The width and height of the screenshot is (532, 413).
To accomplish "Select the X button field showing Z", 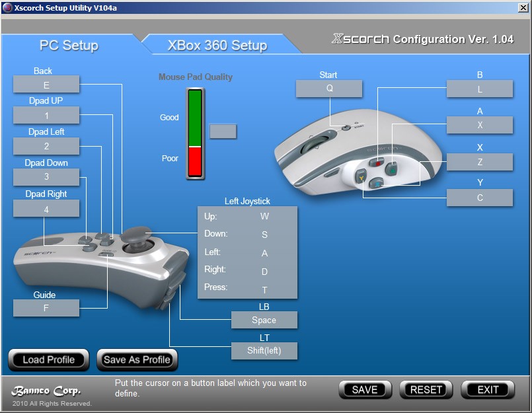I will pyautogui.click(x=480, y=162).
